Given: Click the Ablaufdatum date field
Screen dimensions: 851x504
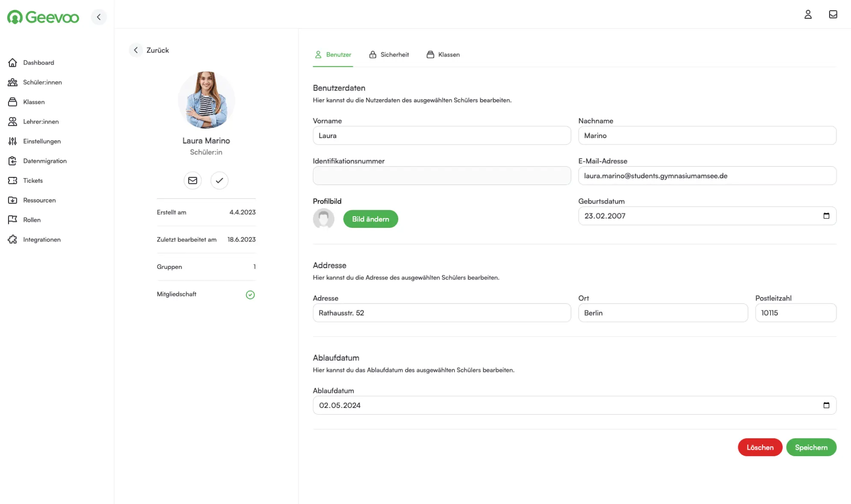Looking at the screenshot, I should (x=574, y=405).
